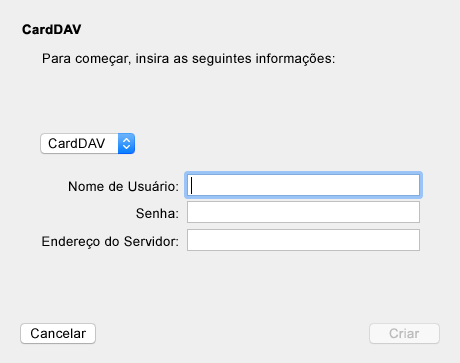Viewport: 460px width, 363px height.
Task: Select the Endereço do Servidor input box
Action: click(303, 240)
